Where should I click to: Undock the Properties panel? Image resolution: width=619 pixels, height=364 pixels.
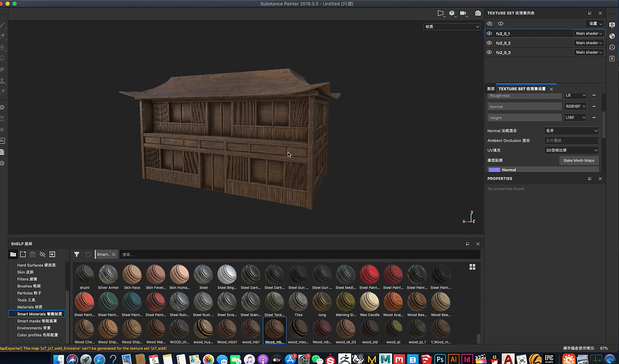point(590,178)
